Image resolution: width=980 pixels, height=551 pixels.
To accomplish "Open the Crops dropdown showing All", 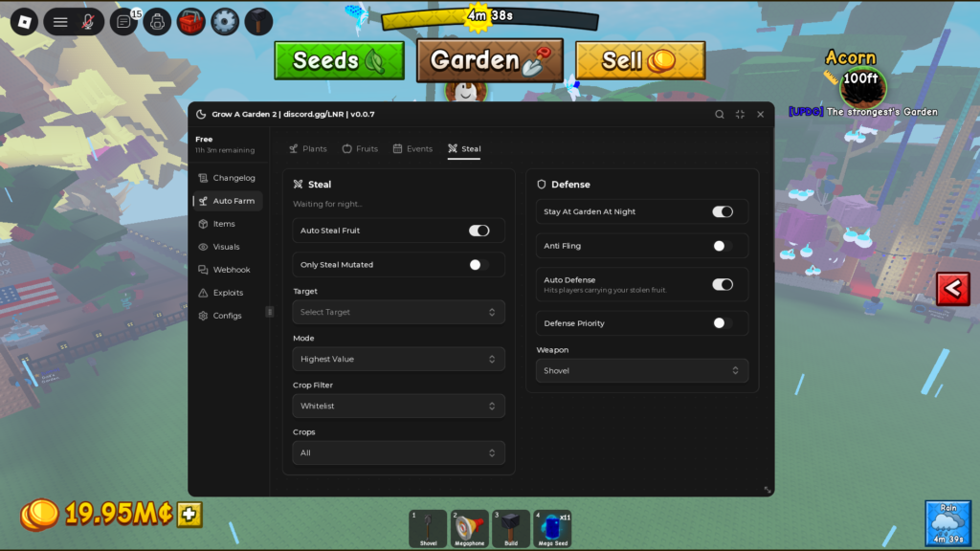I will [398, 452].
